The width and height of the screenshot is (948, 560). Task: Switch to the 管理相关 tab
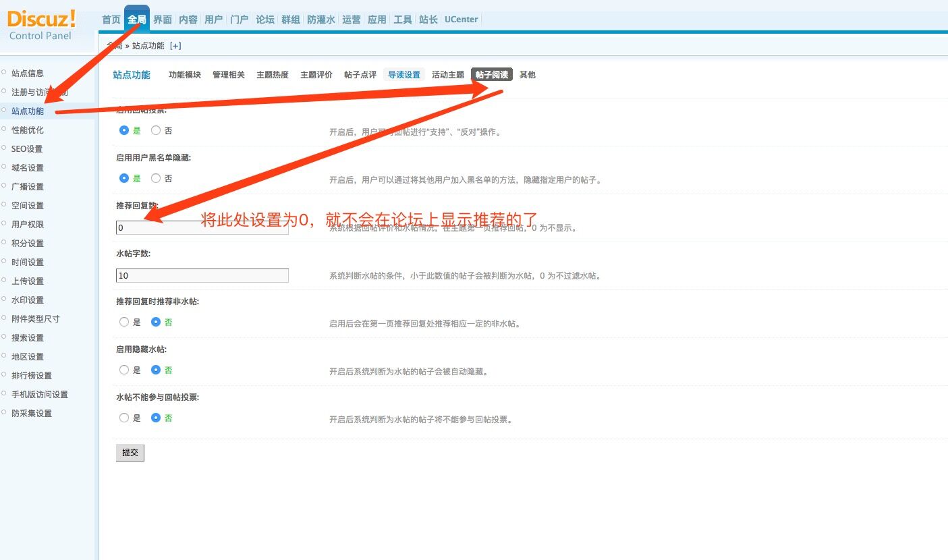pyautogui.click(x=229, y=75)
